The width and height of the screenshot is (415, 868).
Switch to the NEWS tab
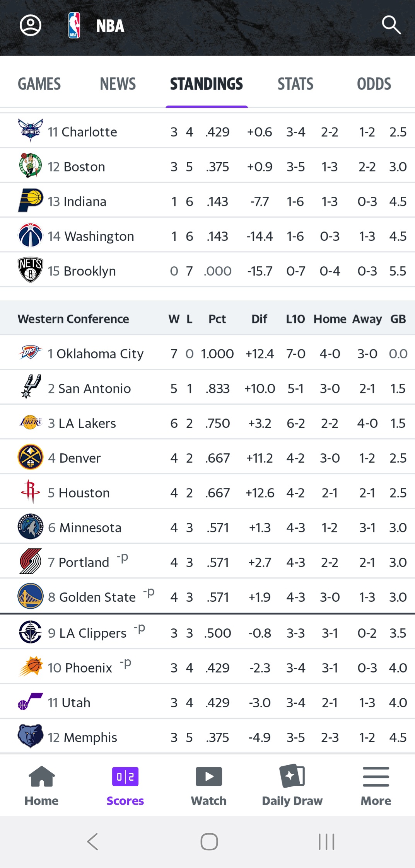coord(118,84)
